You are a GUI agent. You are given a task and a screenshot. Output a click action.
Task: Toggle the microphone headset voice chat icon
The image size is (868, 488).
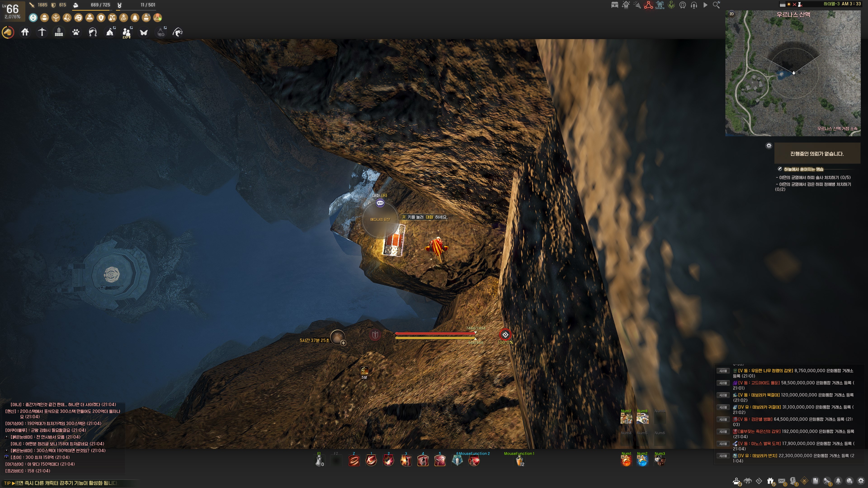click(x=694, y=5)
